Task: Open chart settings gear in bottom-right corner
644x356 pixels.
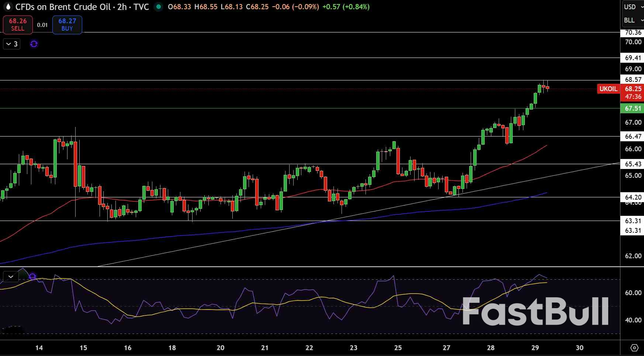Action: click(634, 348)
